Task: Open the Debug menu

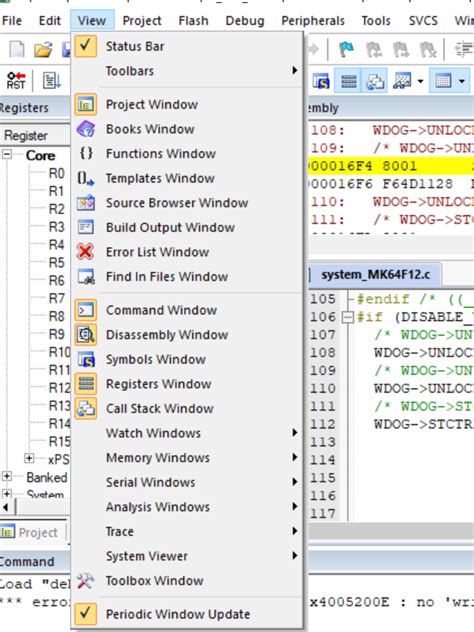Action: 245,21
